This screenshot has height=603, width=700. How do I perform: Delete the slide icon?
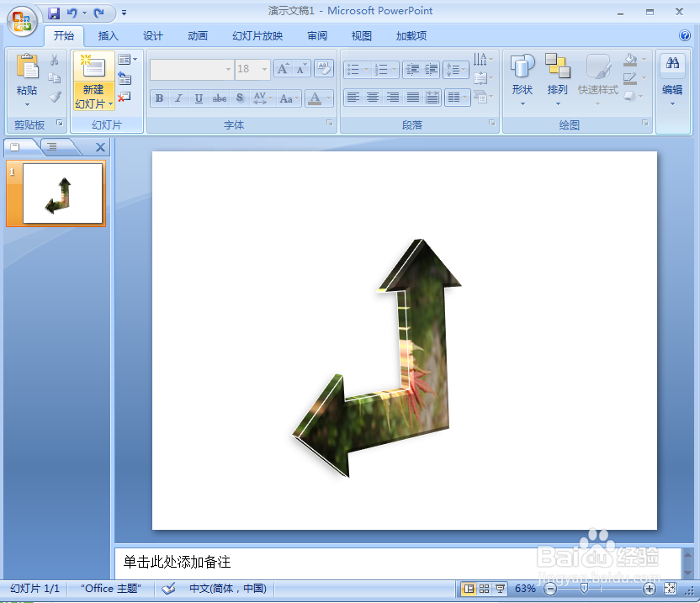click(125, 97)
